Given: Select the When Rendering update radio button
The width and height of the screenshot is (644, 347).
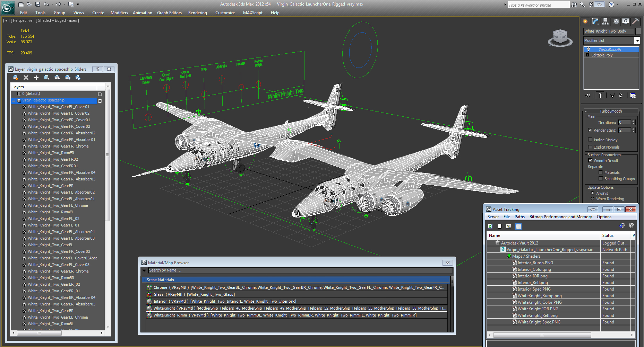Looking at the screenshot, I should click(x=592, y=199).
